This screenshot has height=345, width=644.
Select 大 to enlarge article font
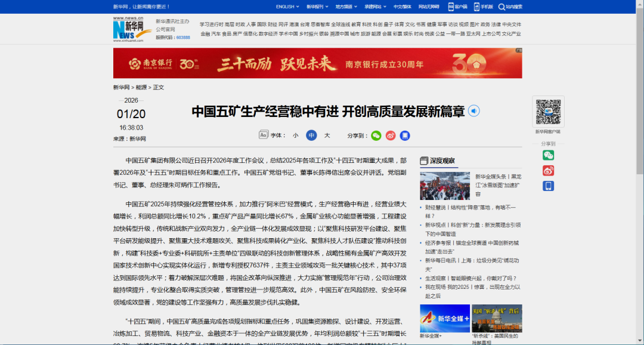[327, 135]
